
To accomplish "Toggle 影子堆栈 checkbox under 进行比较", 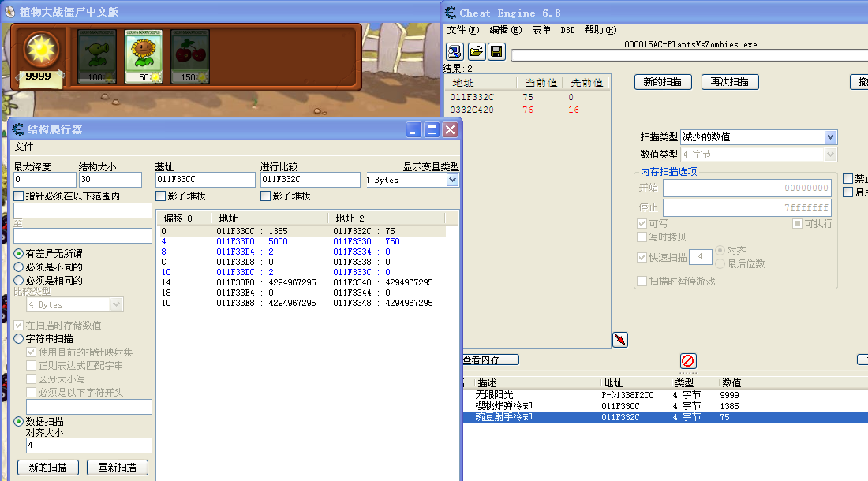I will [266, 196].
